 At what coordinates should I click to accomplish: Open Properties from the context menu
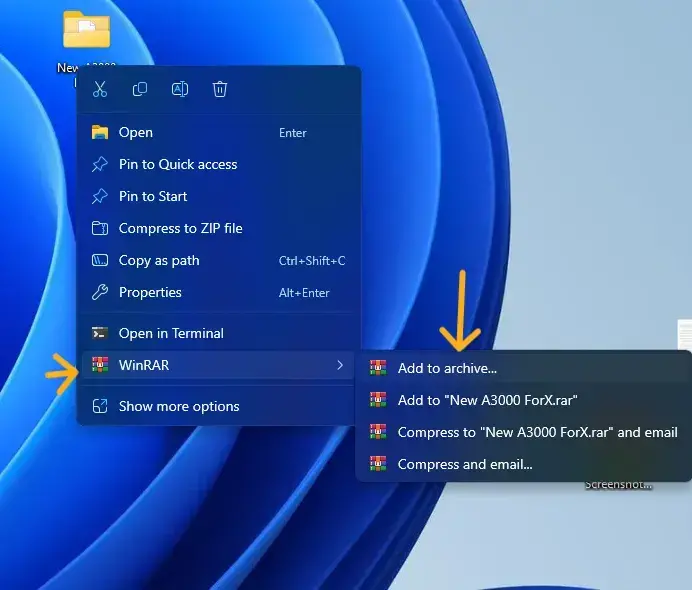[150, 293]
